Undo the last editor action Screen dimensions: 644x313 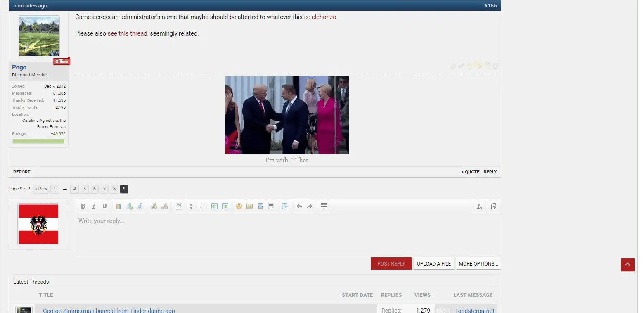299,206
